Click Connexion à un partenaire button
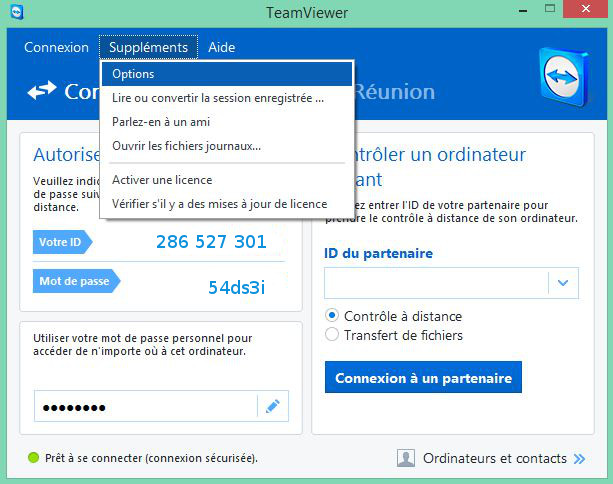This screenshot has height=484, width=613. tap(423, 377)
